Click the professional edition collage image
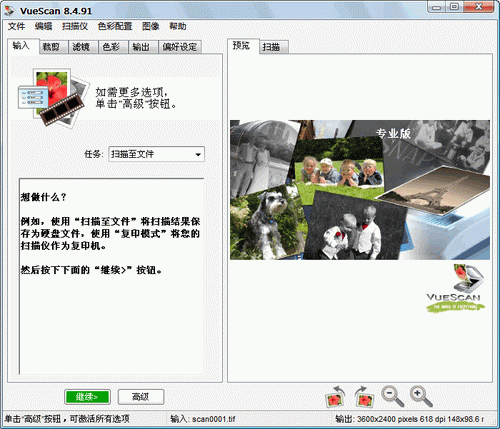 click(x=360, y=190)
